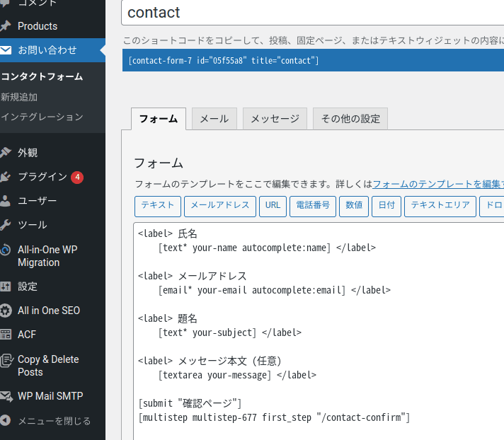
Task: Click the [text* your-name autocomplete:name] line
Action: (267, 248)
